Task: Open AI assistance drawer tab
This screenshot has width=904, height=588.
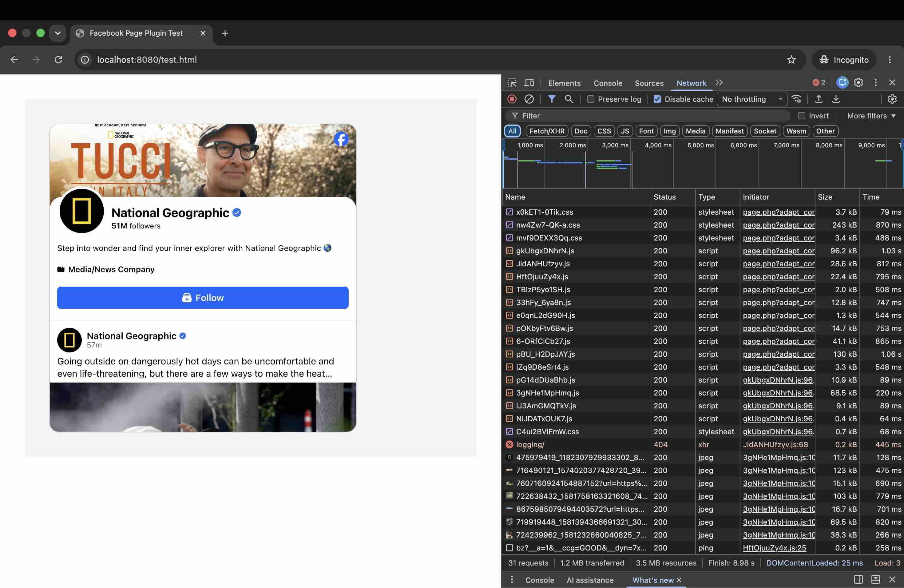Action: point(590,580)
